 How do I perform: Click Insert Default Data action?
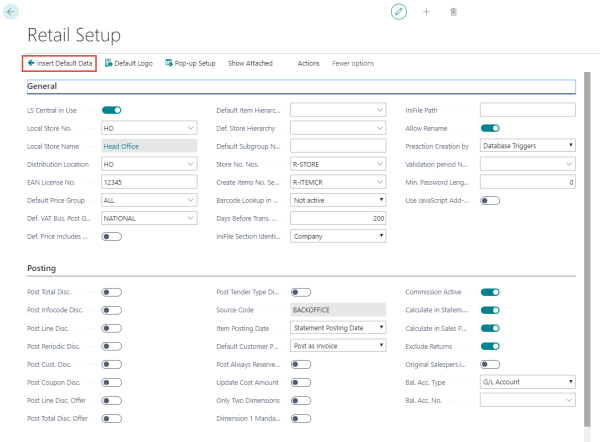[60, 63]
